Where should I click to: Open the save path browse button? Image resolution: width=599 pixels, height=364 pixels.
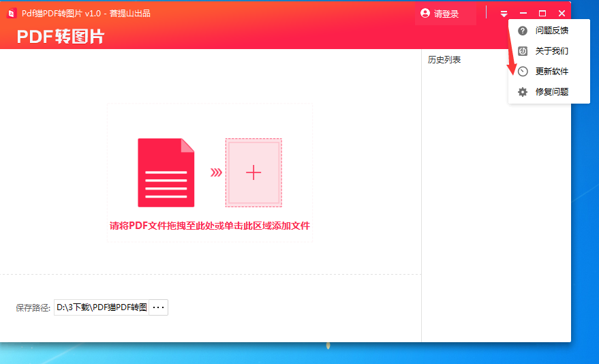point(158,307)
